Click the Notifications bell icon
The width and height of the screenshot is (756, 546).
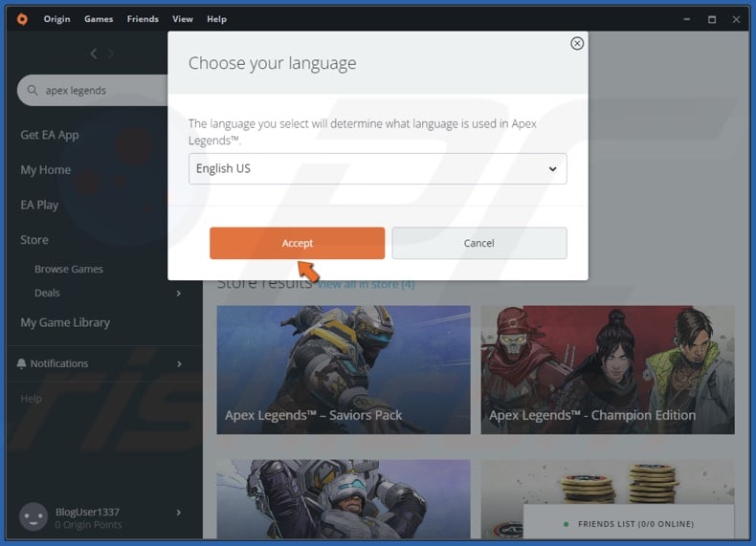click(x=21, y=363)
